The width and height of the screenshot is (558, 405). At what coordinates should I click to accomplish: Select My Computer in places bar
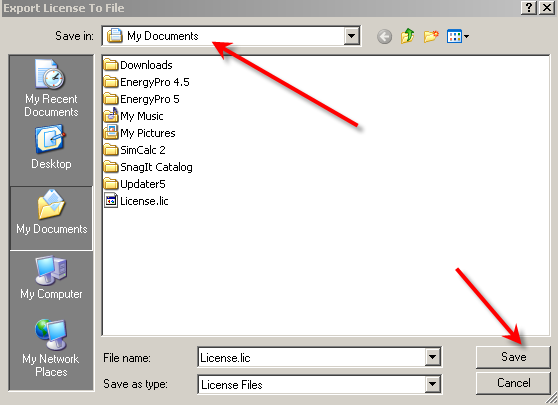point(51,278)
